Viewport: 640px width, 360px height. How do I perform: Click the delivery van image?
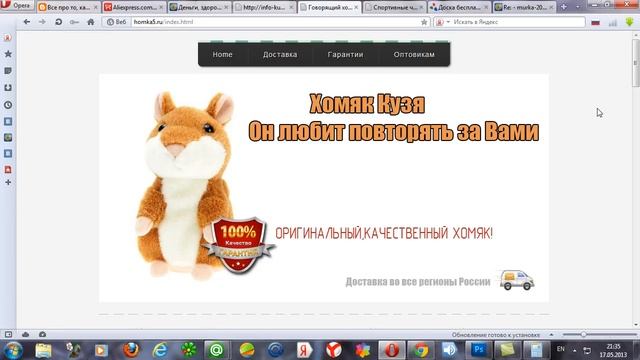pyautogui.click(x=517, y=280)
